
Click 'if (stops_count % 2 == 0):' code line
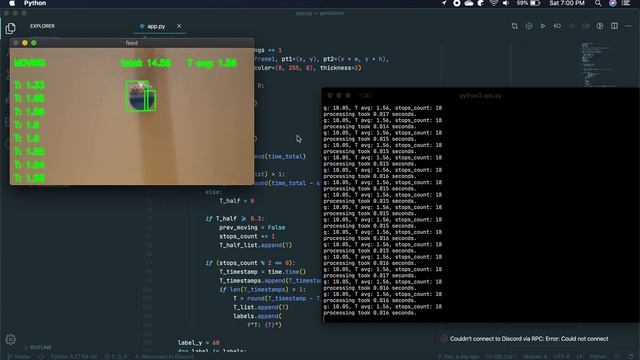pyautogui.click(x=250, y=263)
